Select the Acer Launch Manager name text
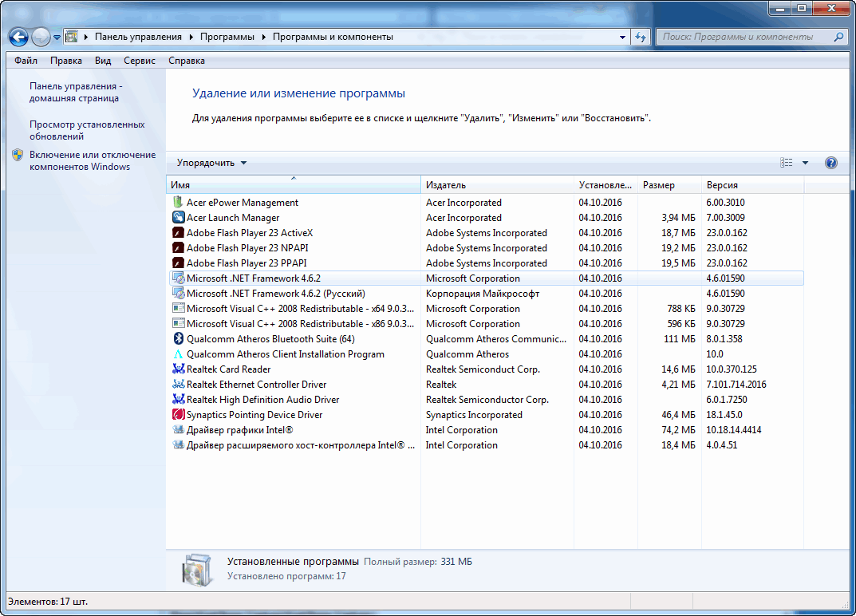The image size is (856, 616). [x=233, y=217]
